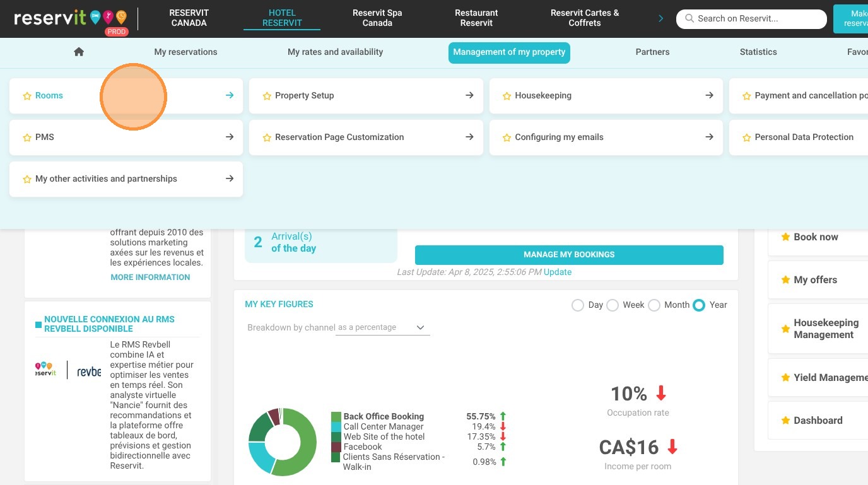Click the Housekeeping Management star icon

[785, 329]
